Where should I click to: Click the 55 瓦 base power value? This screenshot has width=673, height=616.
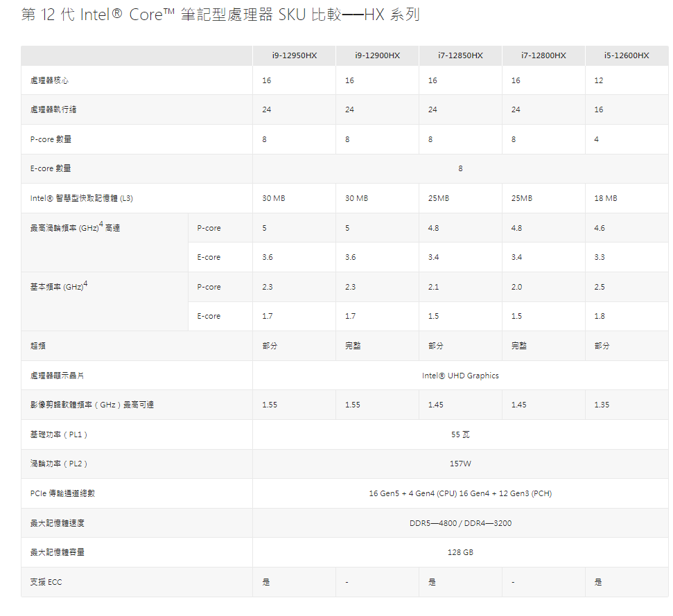pos(460,434)
